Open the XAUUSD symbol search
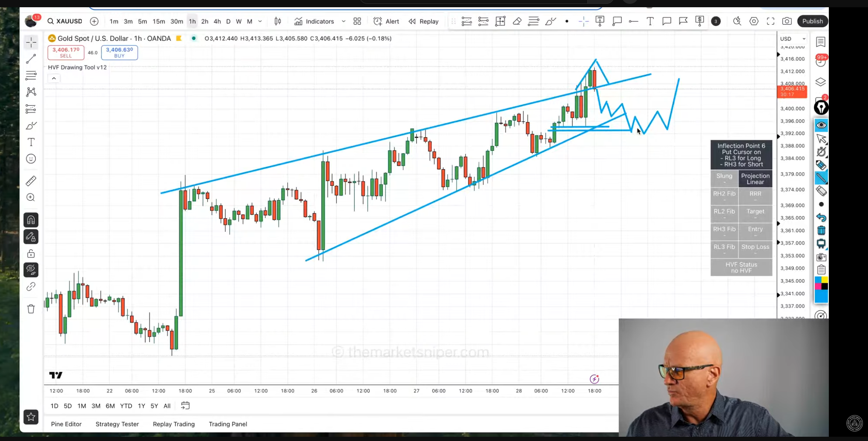The height and width of the screenshot is (441, 868). coord(65,21)
